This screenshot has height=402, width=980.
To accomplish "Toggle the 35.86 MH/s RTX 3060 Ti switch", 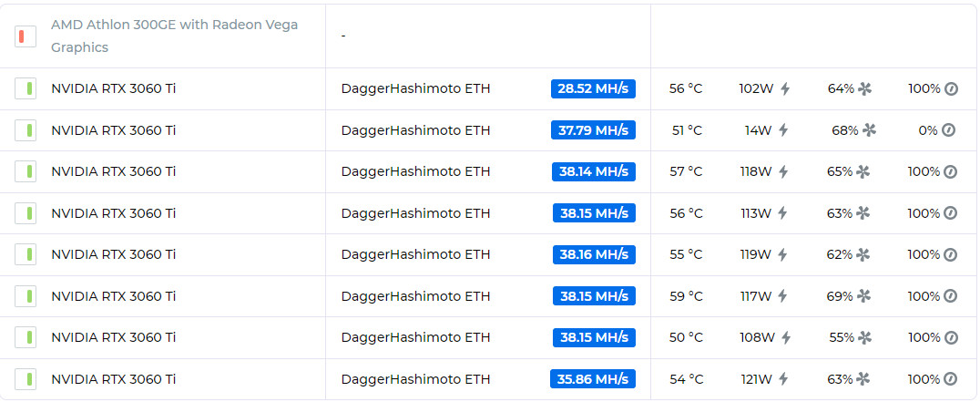I will click(26, 379).
